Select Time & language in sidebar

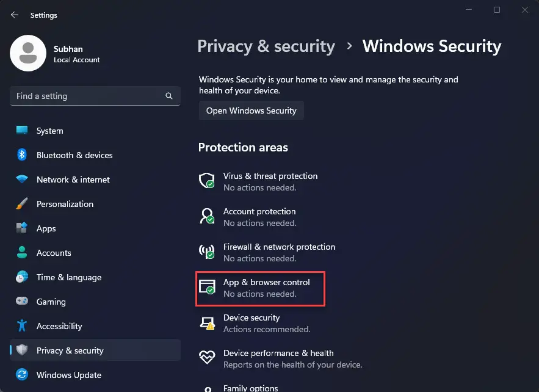pyautogui.click(x=68, y=277)
